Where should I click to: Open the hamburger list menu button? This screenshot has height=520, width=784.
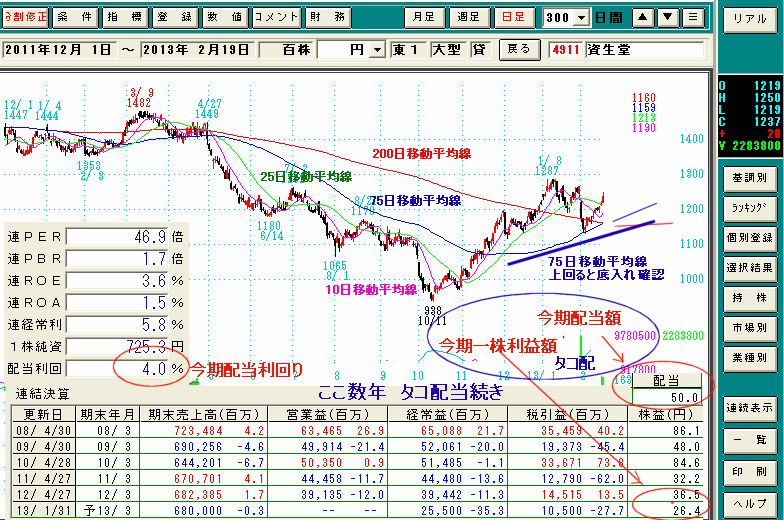coord(692,18)
